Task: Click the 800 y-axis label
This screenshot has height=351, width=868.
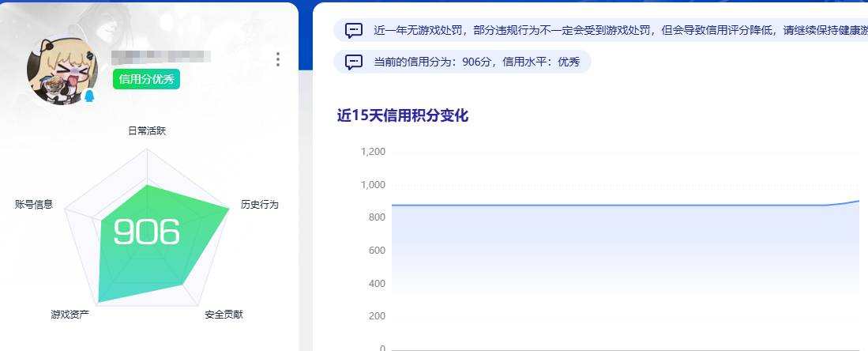Action: pos(377,217)
